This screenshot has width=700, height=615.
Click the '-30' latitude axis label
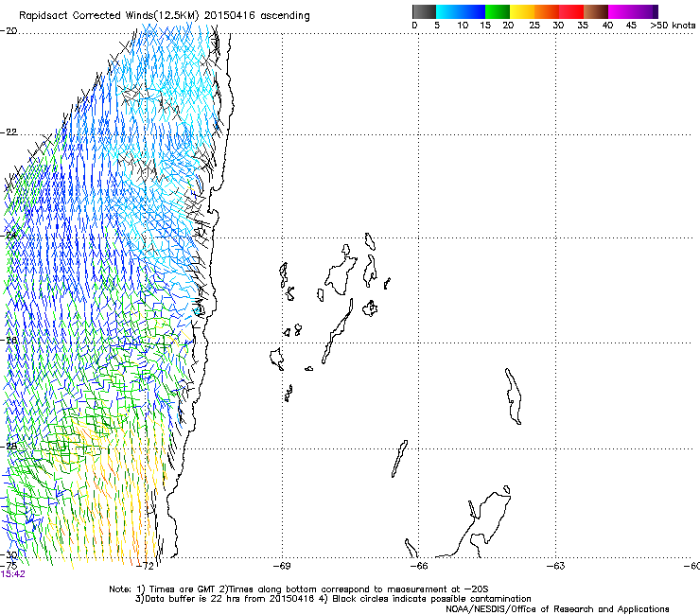tap(9, 554)
